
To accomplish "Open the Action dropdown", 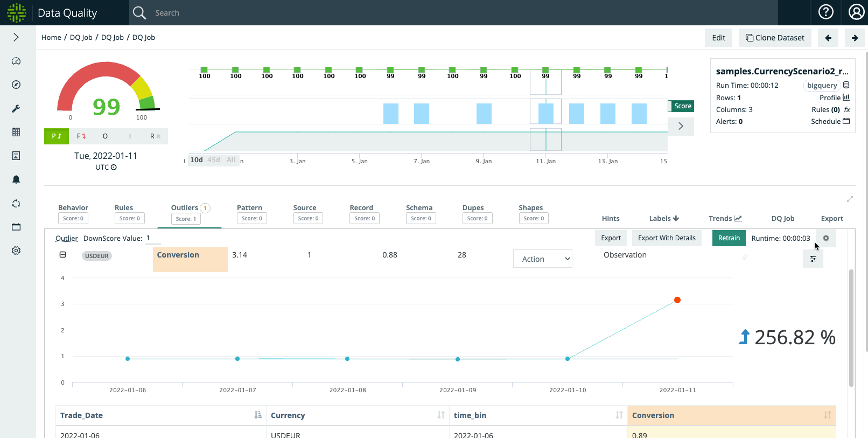I will 542,259.
